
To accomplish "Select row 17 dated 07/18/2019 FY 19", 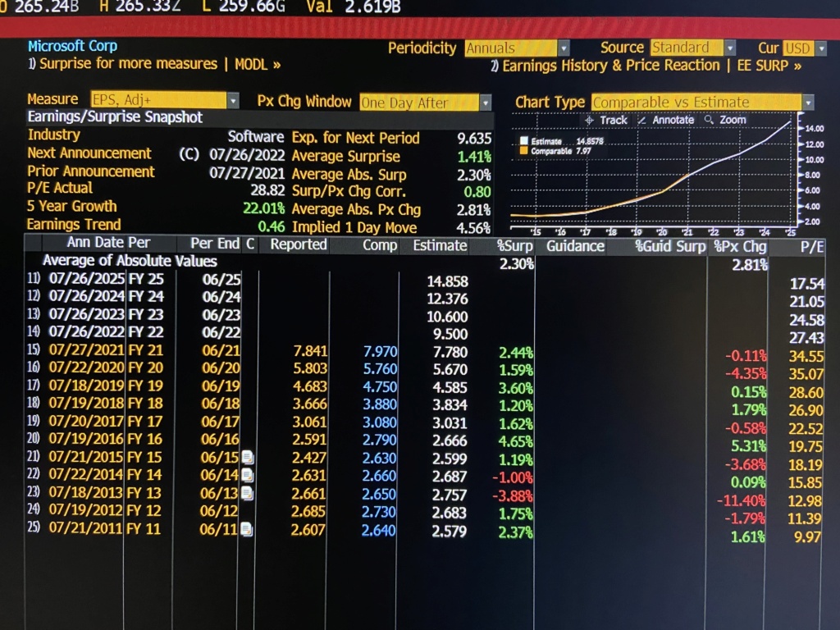I will coord(425,386).
